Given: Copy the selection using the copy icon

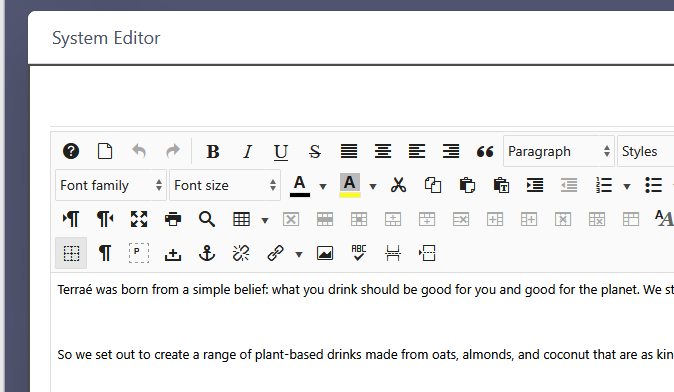Looking at the screenshot, I should pos(433,185).
